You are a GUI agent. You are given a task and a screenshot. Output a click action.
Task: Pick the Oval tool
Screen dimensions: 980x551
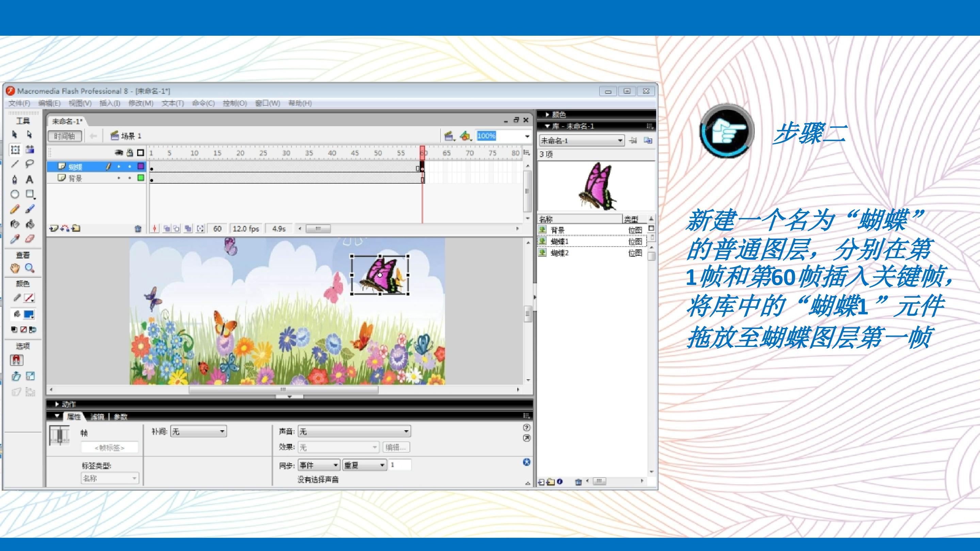pyautogui.click(x=14, y=194)
